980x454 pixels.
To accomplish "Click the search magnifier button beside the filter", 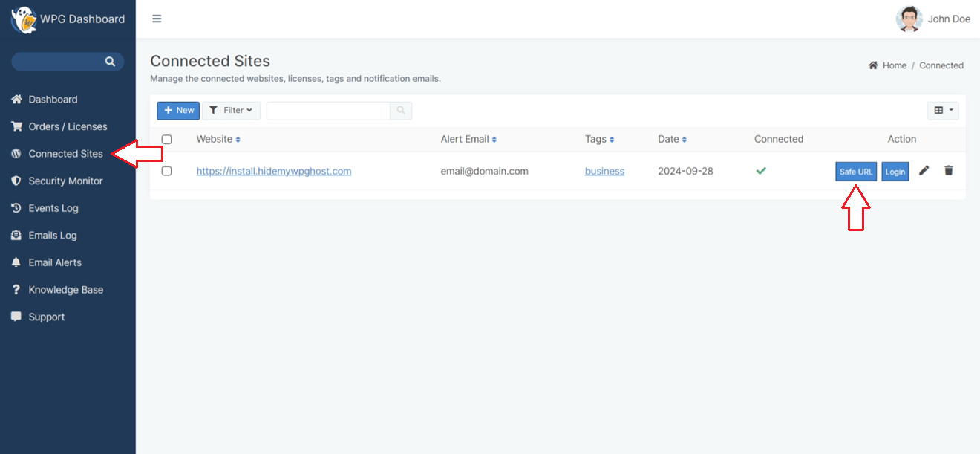I will coord(401,111).
